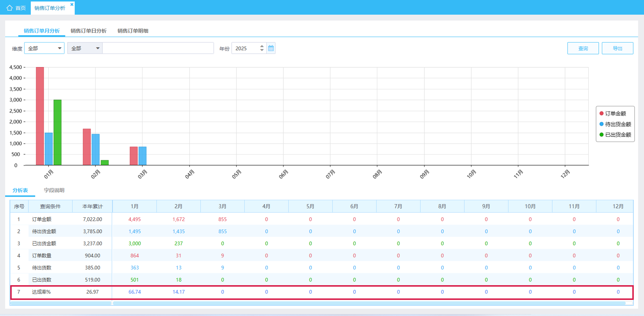Focus the filter text input field
This screenshot has width=644, height=316.
(158, 48)
